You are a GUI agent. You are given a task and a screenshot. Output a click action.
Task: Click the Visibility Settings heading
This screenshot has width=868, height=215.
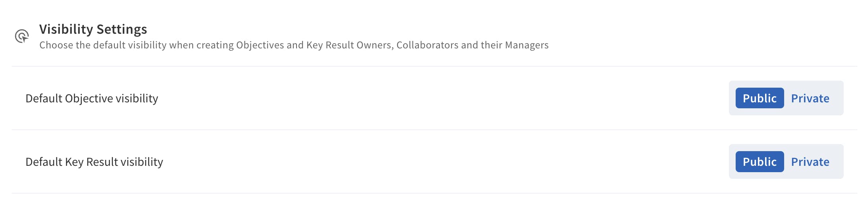click(93, 29)
